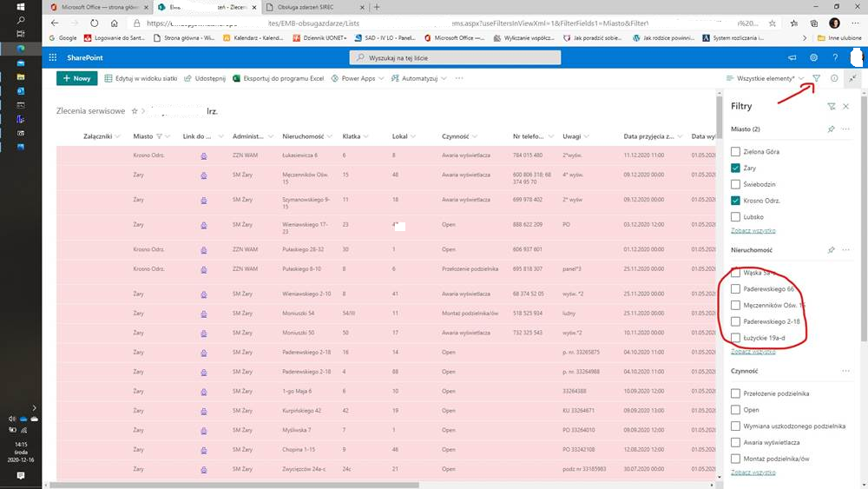
Task: Favorite the Zlecenia serwisowe list star
Action: point(134,111)
